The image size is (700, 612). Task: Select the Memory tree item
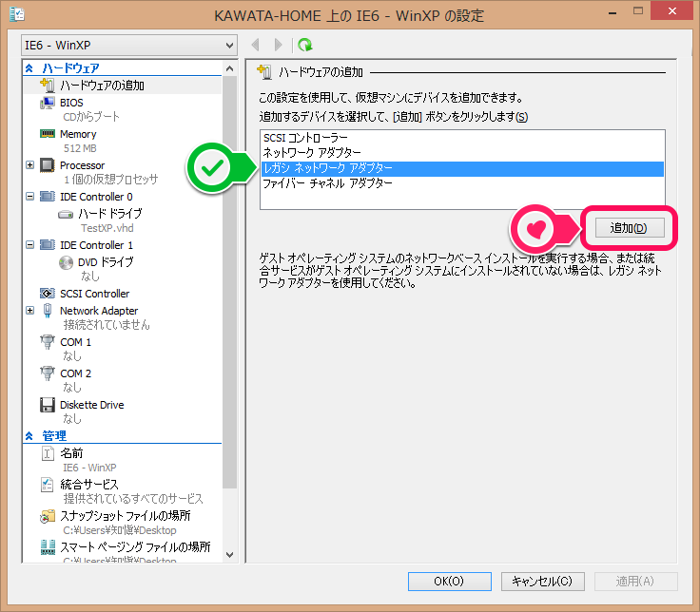(78, 134)
